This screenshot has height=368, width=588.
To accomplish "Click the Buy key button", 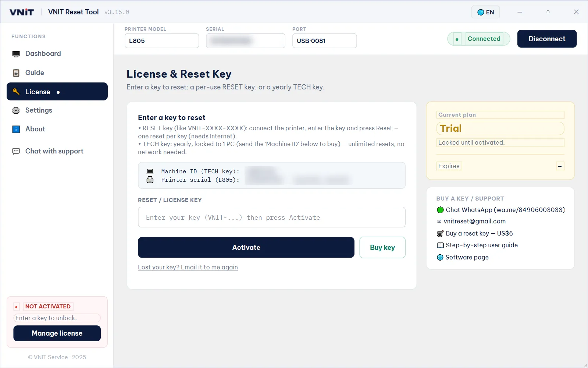I will pos(382,247).
